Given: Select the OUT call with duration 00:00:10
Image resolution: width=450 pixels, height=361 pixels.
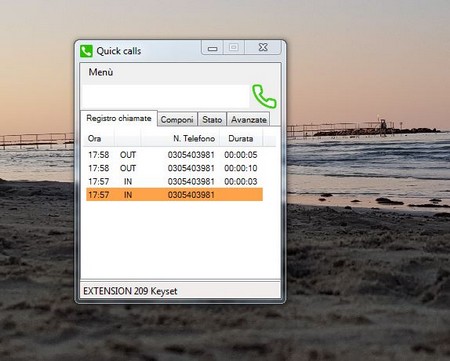Looking at the screenshot, I should 174,168.
